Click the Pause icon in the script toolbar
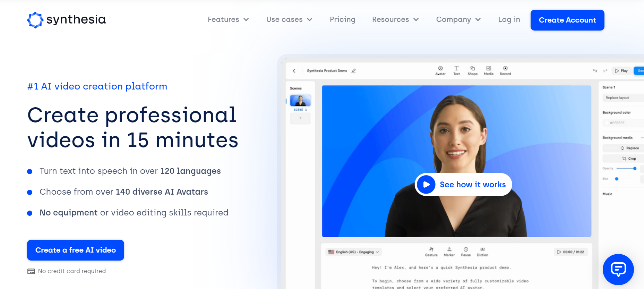Image resolution: width=644 pixels, height=289 pixels. point(466,252)
